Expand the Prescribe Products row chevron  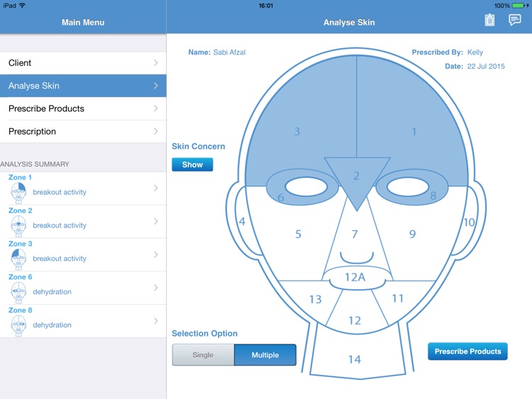coord(156,108)
